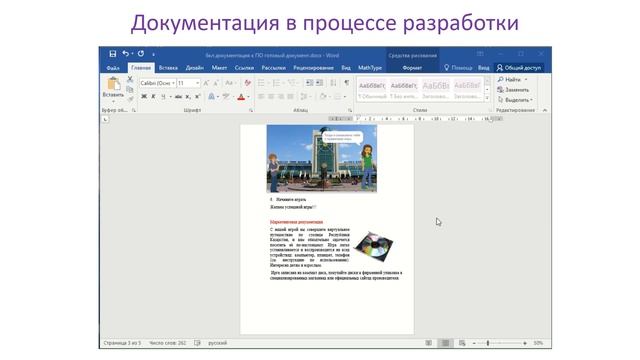Increase the paragraph indent
Image resolution: width=640 pixels, height=360 pixels.
tap(320, 83)
